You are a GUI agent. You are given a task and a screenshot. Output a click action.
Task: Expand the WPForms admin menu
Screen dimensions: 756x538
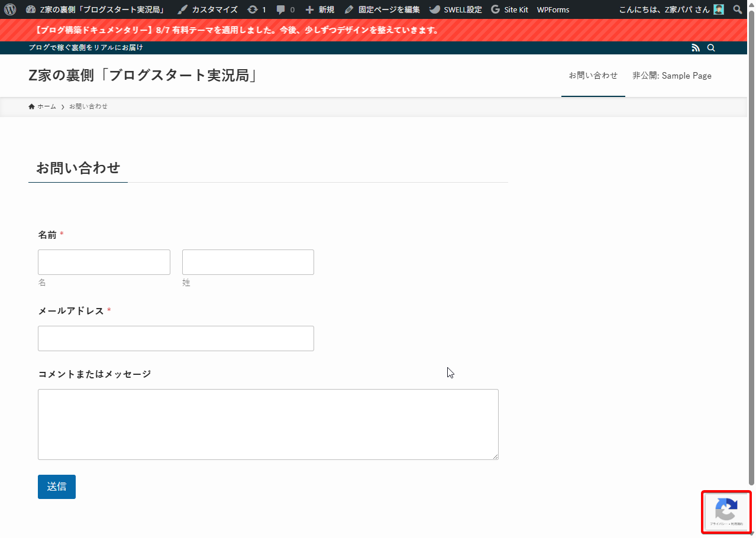point(553,9)
